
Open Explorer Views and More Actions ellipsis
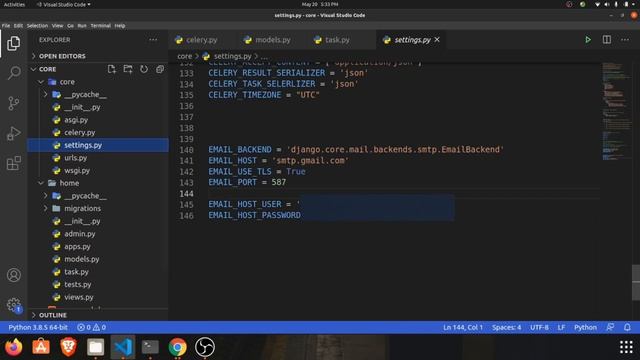point(153,40)
